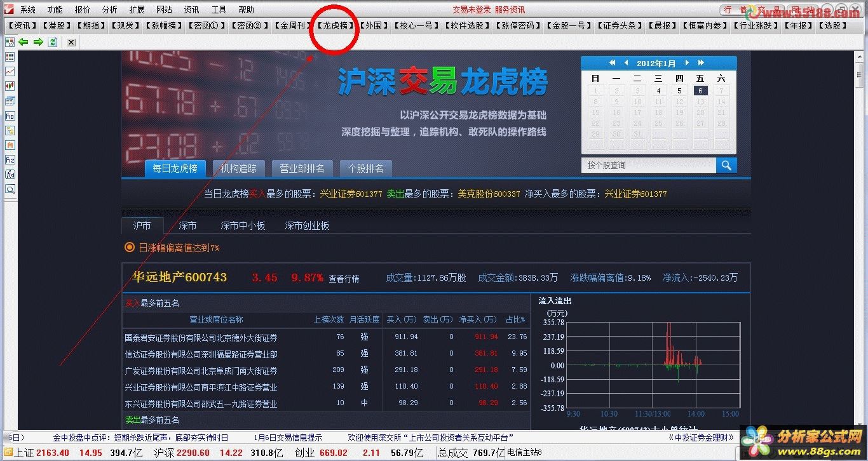The width and height of the screenshot is (868, 461).
Task: Click the 【年报】 toolbar tab
Action: coord(797,25)
